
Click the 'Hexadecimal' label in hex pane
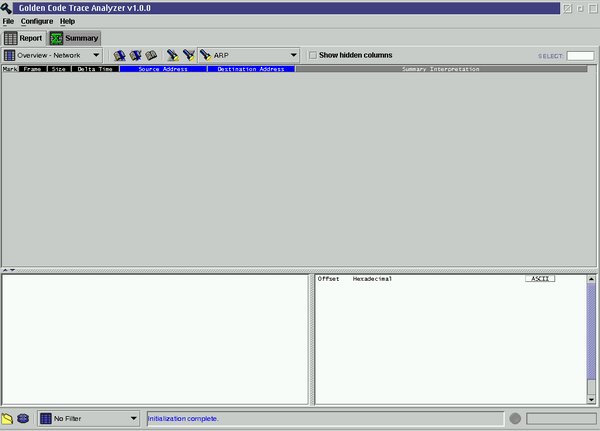click(372, 279)
